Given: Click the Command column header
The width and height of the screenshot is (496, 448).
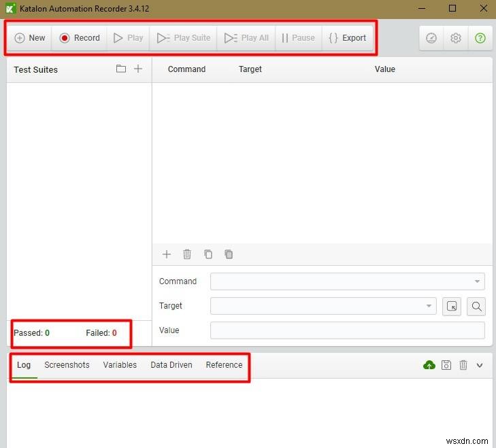Looking at the screenshot, I should [186, 69].
